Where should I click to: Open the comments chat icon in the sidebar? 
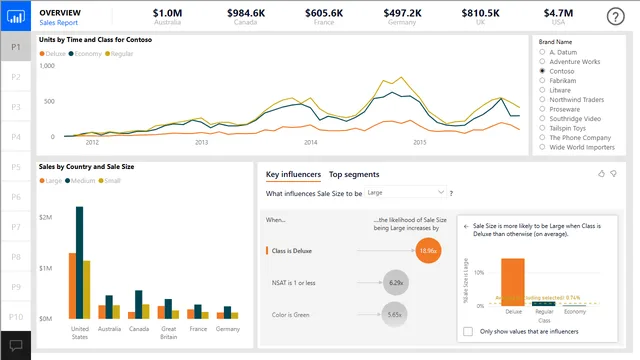tap(16, 345)
